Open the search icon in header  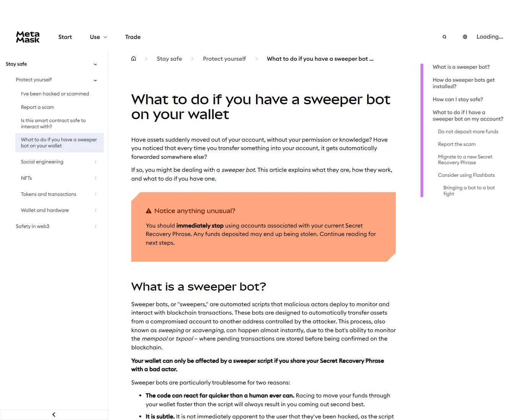click(444, 37)
